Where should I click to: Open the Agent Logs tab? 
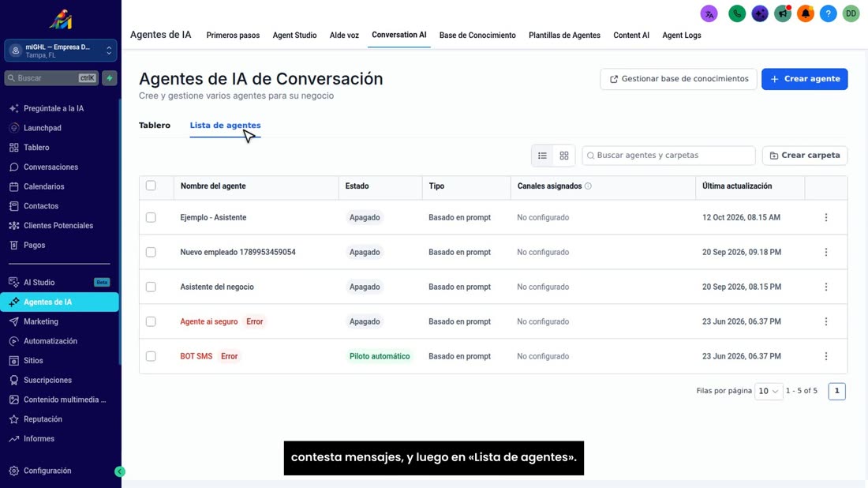coord(682,35)
